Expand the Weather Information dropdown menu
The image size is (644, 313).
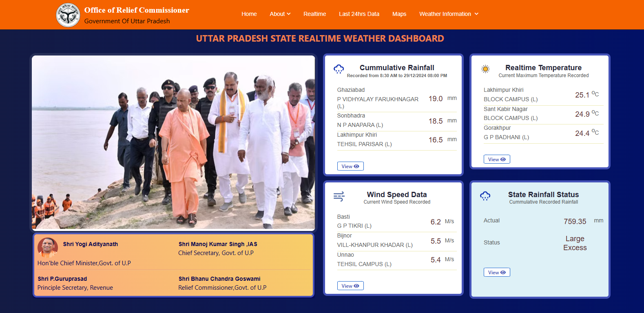(449, 14)
